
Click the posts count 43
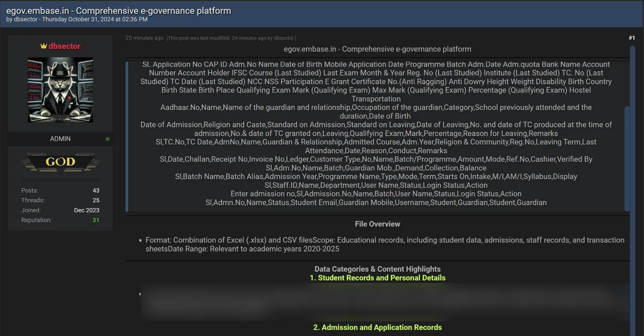96,190
